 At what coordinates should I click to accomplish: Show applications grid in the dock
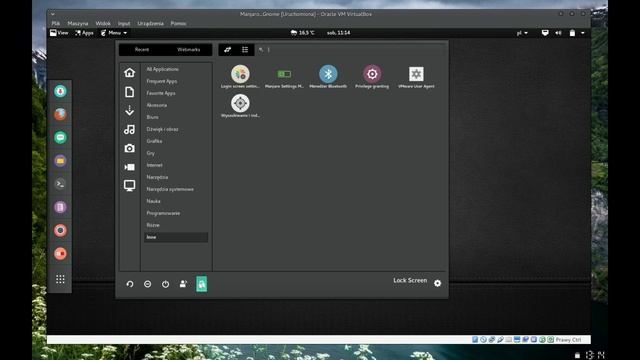pos(60,279)
